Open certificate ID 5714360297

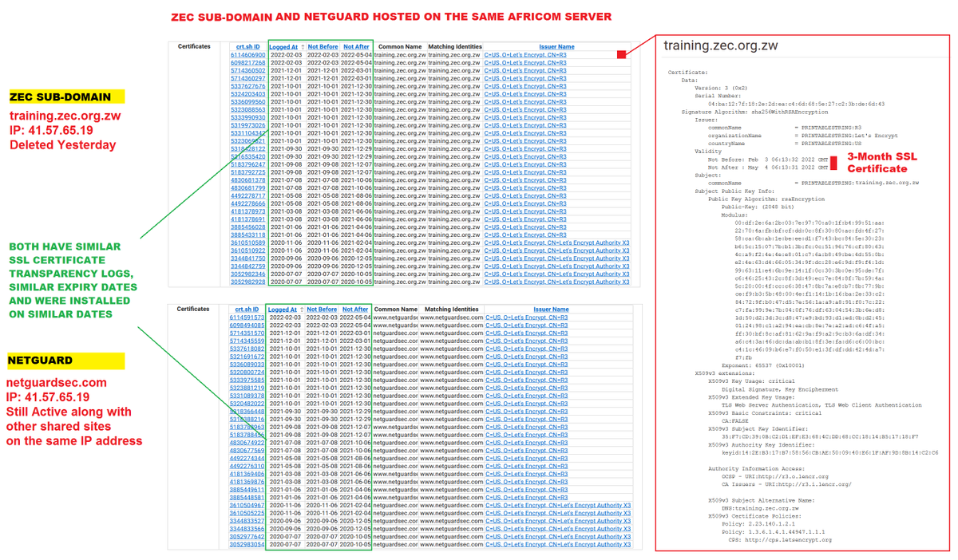pyautogui.click(x=247, y=78)
